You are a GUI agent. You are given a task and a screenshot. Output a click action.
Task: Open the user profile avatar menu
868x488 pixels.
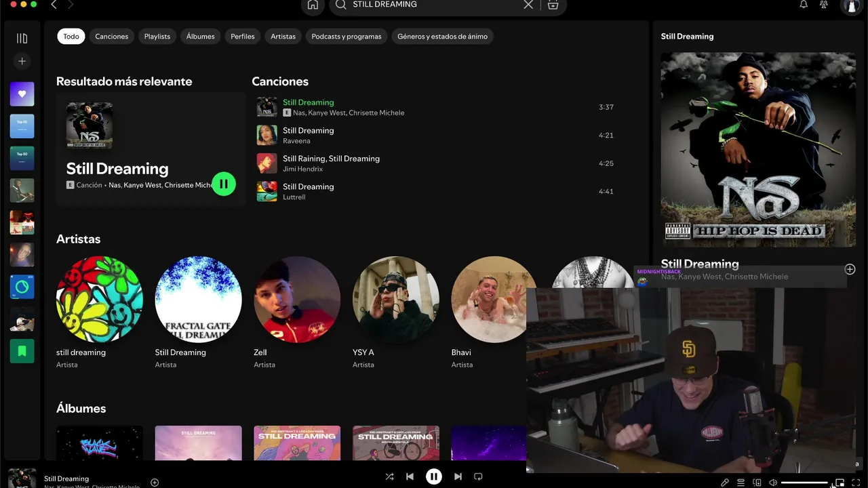[x=850, y=6]
